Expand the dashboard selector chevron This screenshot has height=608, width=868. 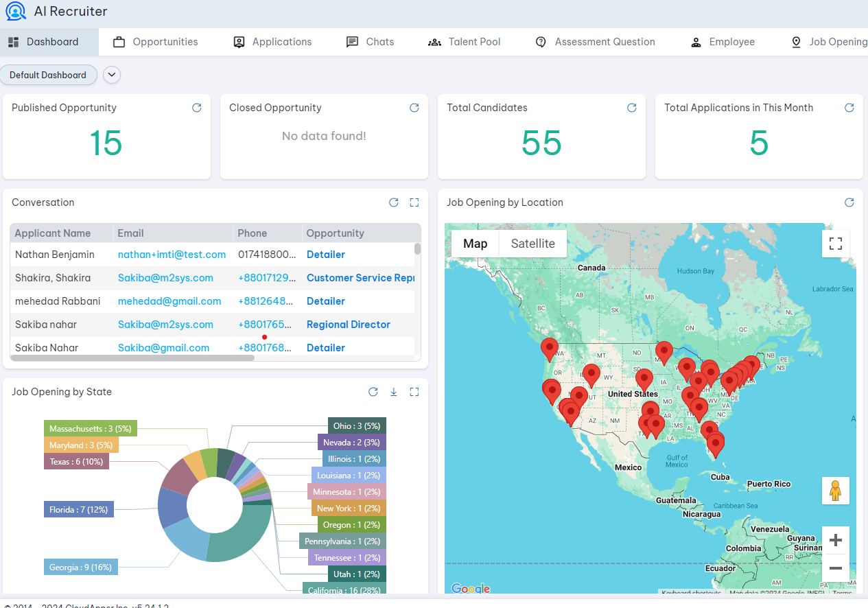pyautogui.click(x=112, y=75)
